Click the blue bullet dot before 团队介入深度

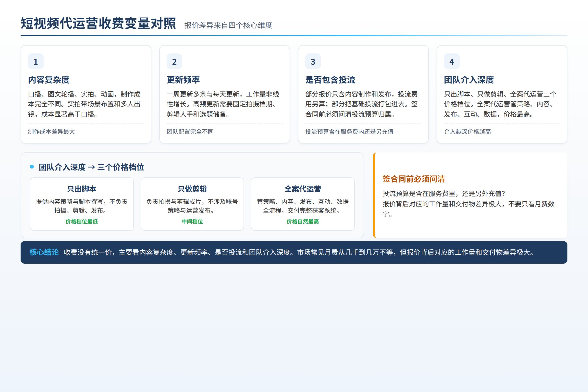click(x=32, y=167)
